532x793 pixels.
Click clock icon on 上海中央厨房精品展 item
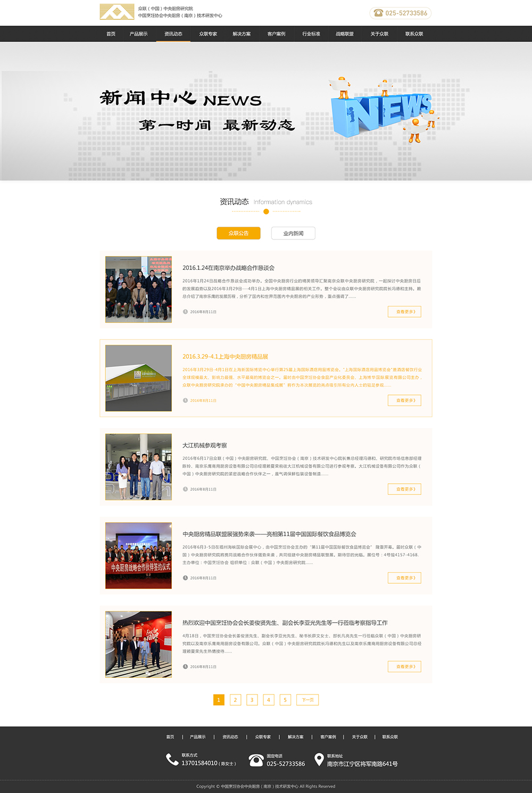pyautogui.click(x=185, y=400)
